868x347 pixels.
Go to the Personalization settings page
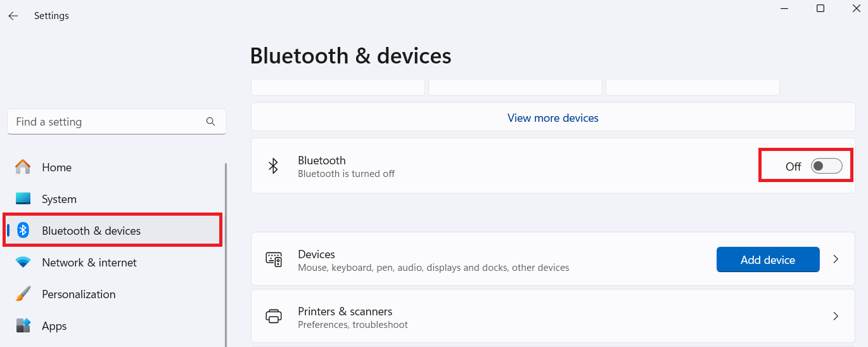coord(79,294)
